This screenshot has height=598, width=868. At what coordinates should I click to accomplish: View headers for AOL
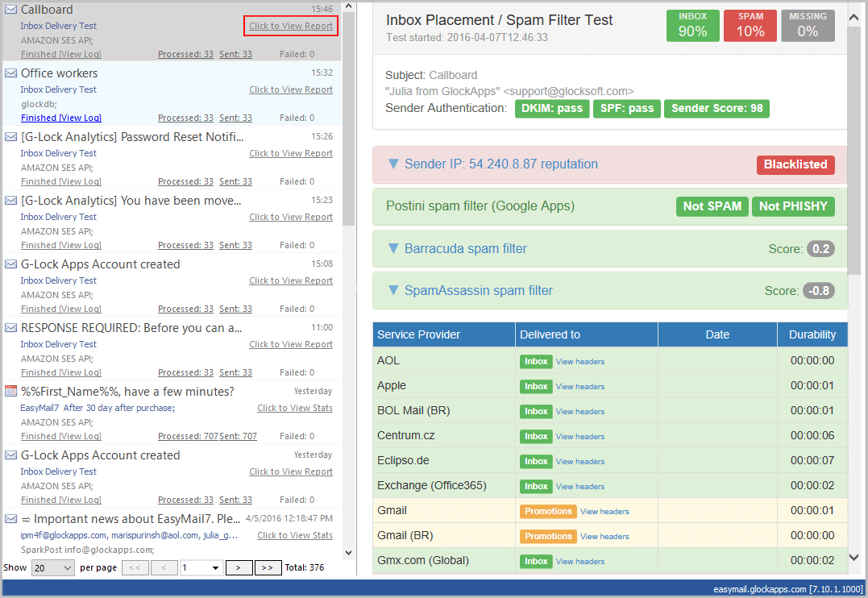point(580,362)
